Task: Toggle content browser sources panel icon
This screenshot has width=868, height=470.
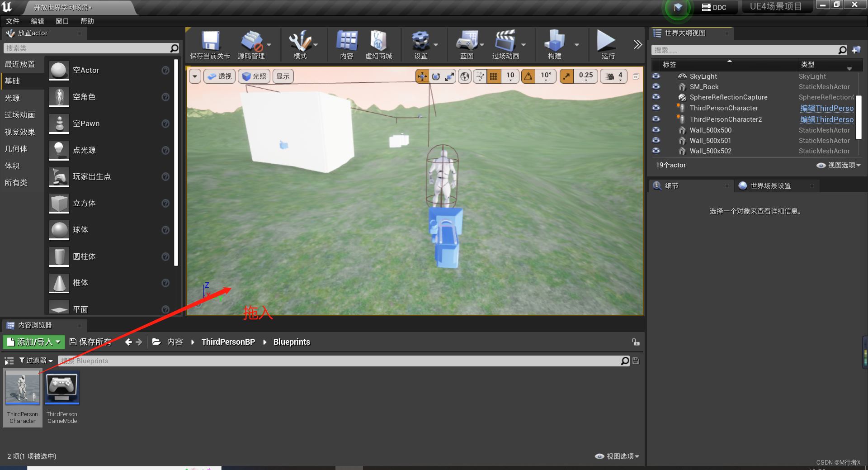Action: click(x=9, y=361)
